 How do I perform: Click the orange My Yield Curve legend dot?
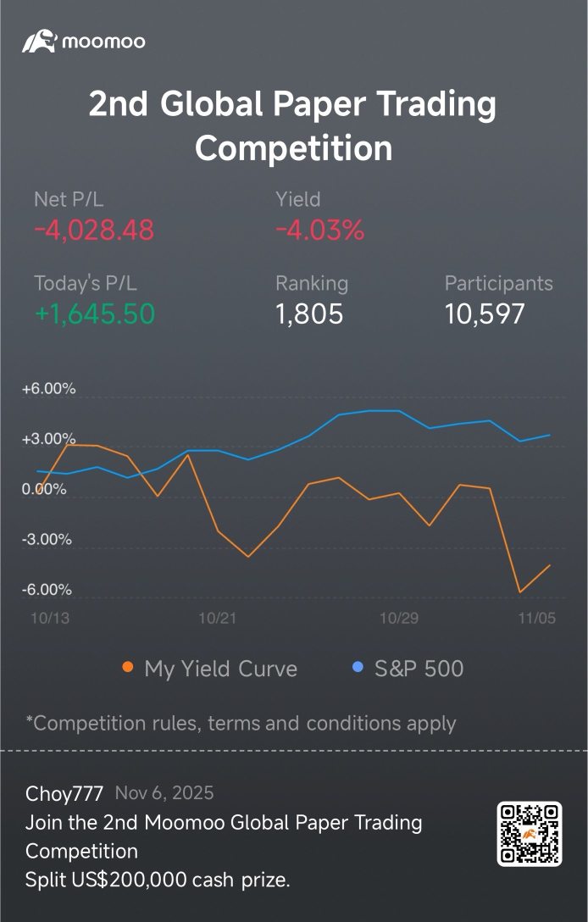click(x=128, y=668)
